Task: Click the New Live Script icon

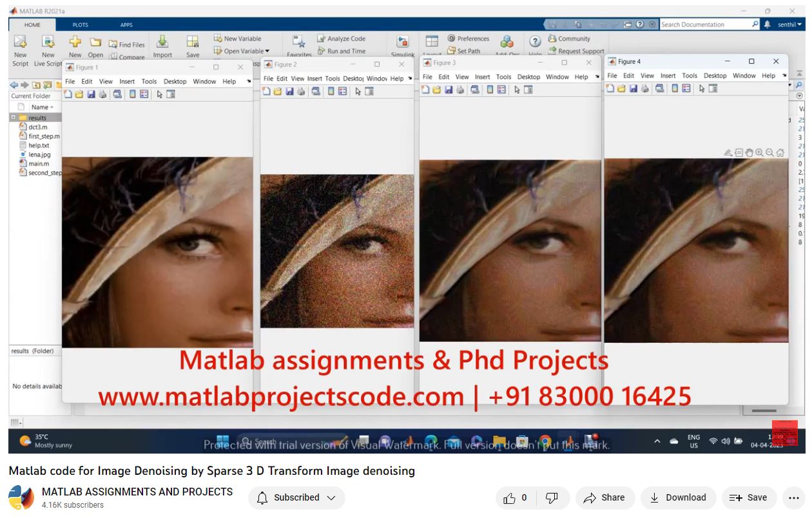Action: point(48,43)
